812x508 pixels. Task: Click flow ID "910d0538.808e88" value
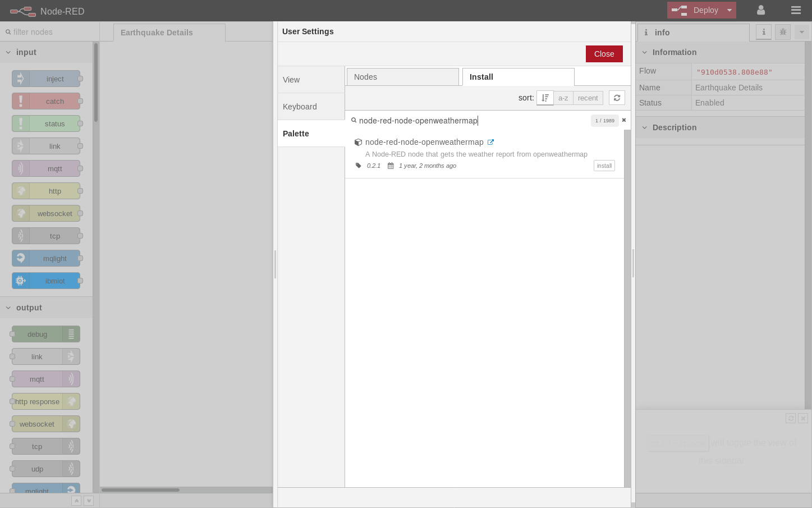[x=735, y=72]
